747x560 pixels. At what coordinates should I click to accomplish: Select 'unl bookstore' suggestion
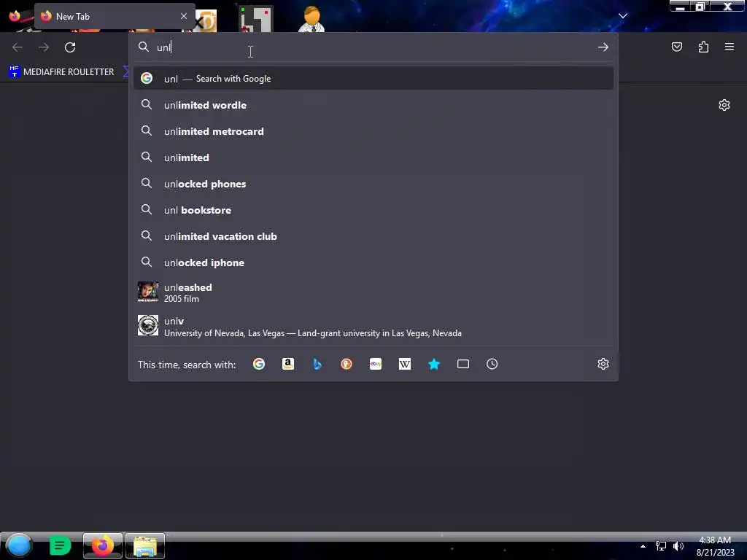373,210
